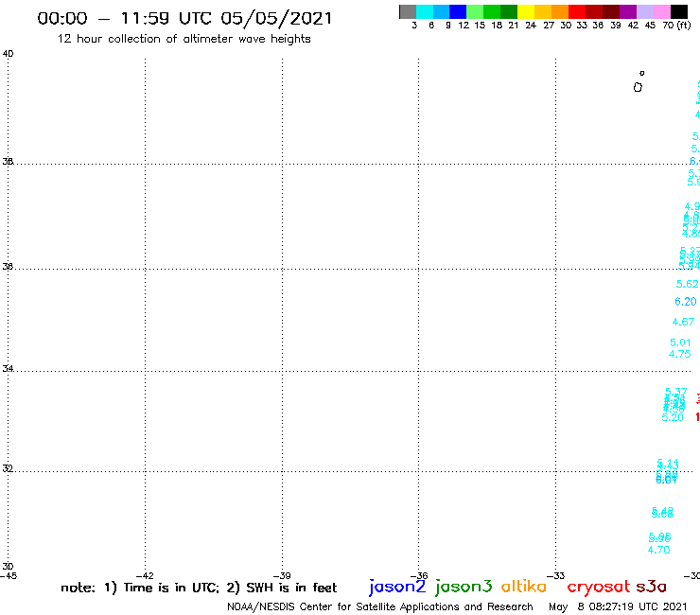Image resolution: width=700 pixels, height=615 pixels.
Task: Click the gray swatch in the color scale
Action: (x=408, y=11)
